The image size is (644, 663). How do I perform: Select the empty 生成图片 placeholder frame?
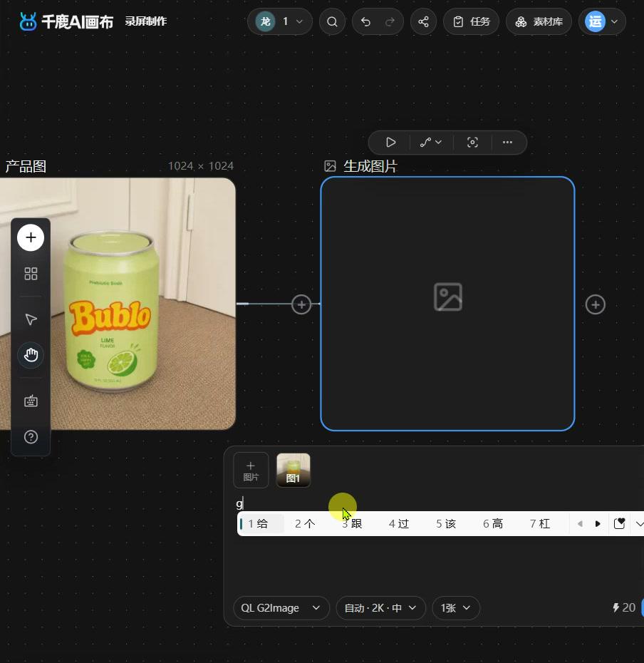(447, 304)
